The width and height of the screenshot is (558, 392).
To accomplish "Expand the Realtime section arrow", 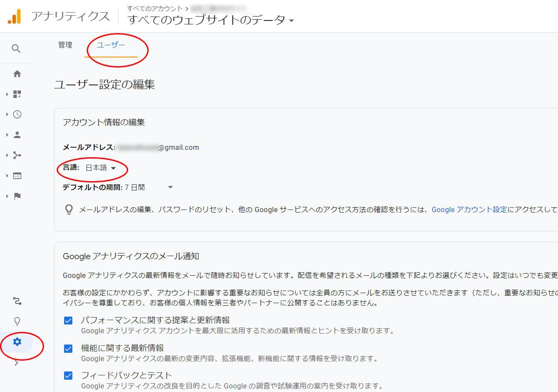I will click(x=7, y=115).
